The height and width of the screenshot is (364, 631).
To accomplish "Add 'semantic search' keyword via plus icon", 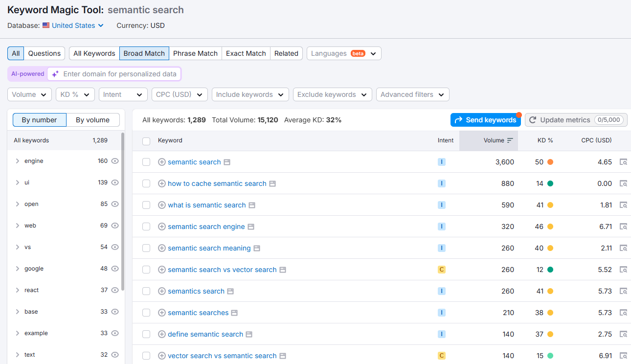I will point(162,162).
